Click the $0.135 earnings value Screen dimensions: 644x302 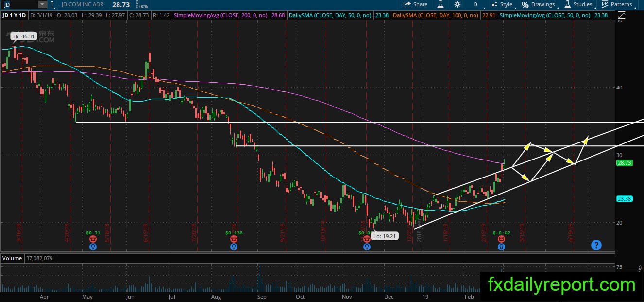coord(234,233)
